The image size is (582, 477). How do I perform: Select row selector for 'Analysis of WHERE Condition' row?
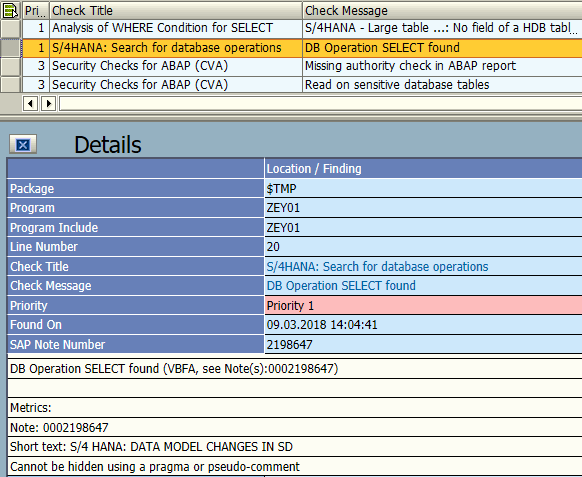(10, 29)
